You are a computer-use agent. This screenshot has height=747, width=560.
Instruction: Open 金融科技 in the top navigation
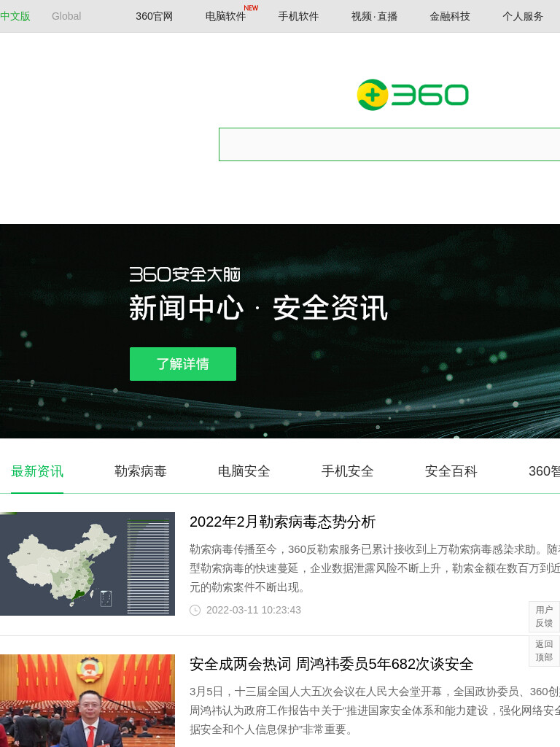click(x=450, y=16)
